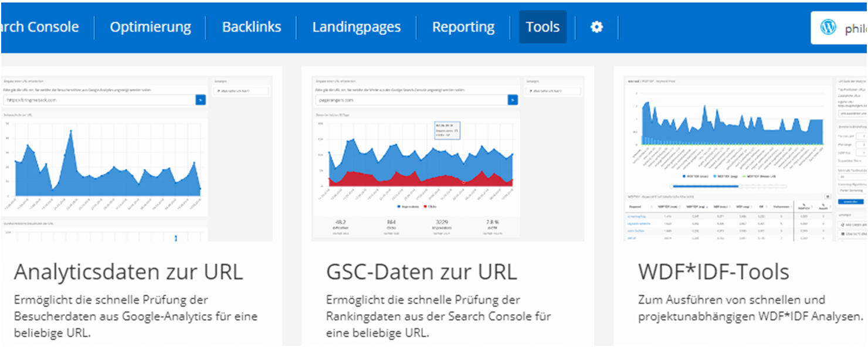The width and height of the screenshot is (868, 347).
Task: Expand 'Was sehe ich hier?' in Analytics preview
Action: tap(240, 91)
